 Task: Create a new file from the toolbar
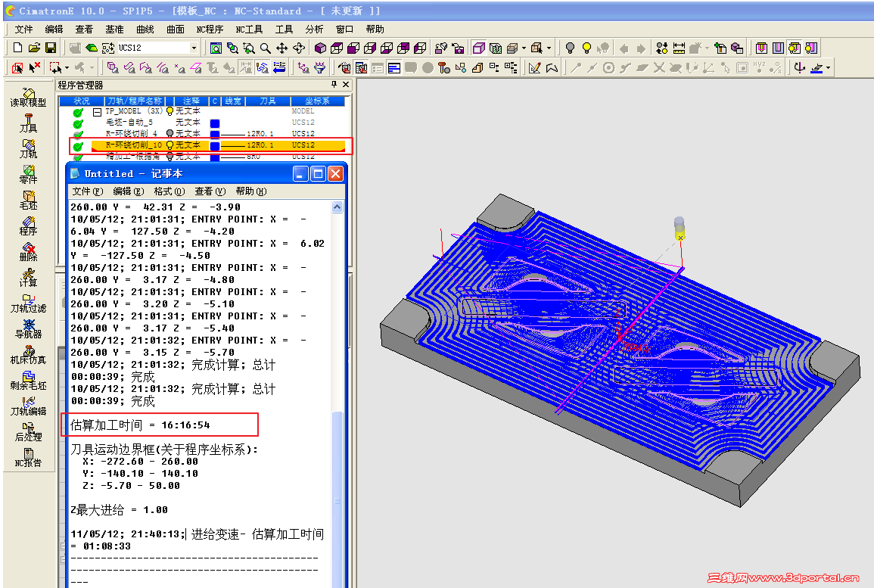coord(18,48)
